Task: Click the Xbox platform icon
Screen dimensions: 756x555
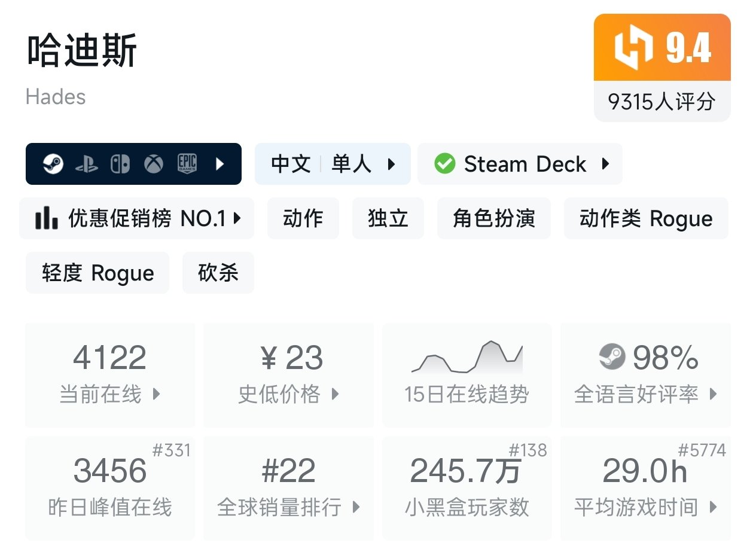Action: (x=154, y=164)
